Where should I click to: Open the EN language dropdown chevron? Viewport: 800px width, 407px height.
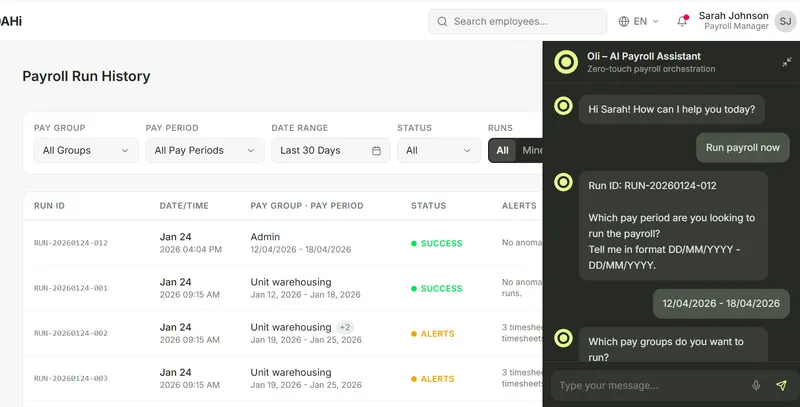pyautogui.click(x=656, y=21)
